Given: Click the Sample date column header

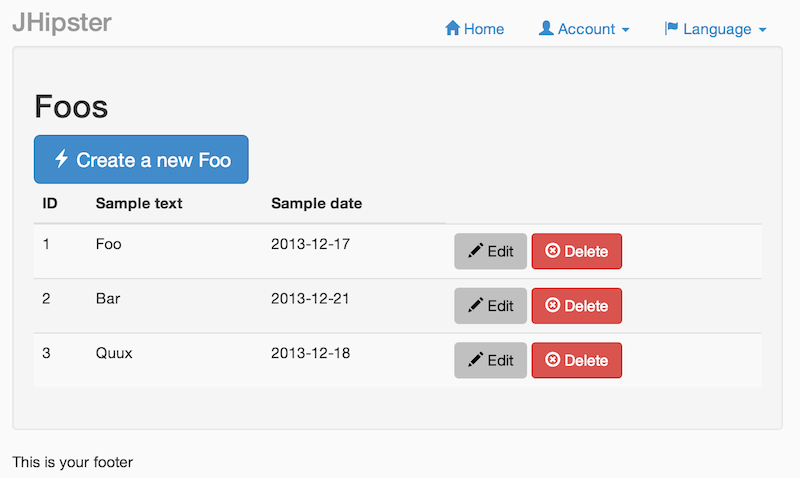Looking at the screenshot, I should 316,203.
